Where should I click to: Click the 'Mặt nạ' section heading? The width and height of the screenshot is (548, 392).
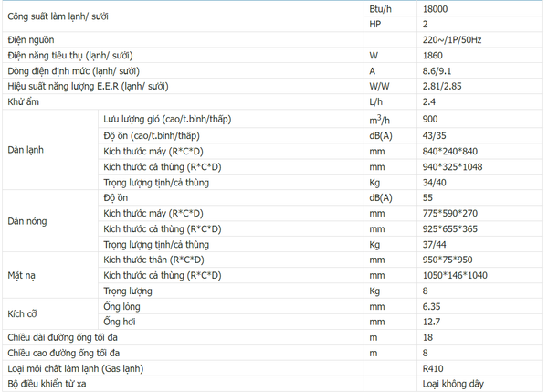tap(23, 275)
